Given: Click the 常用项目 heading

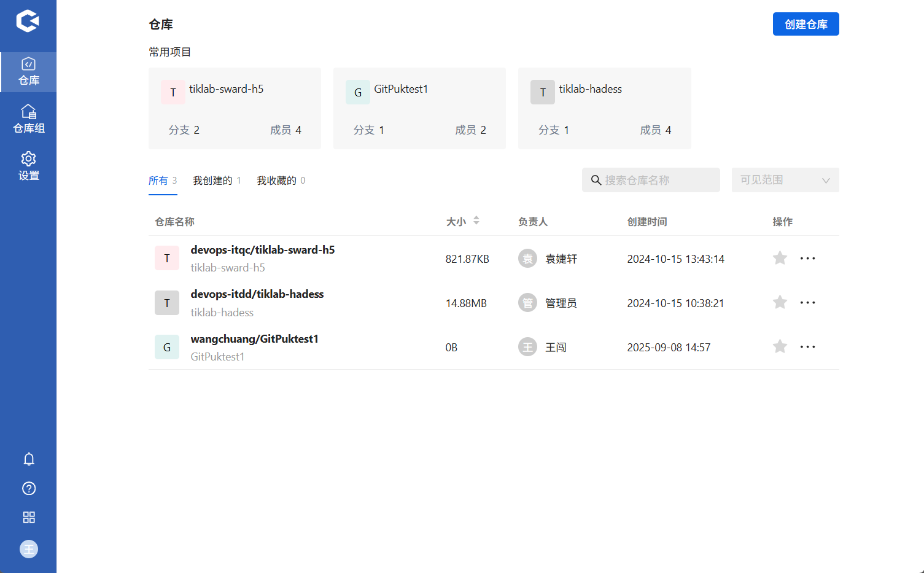Looking at the screenshot, I should (x=170, y=52).
